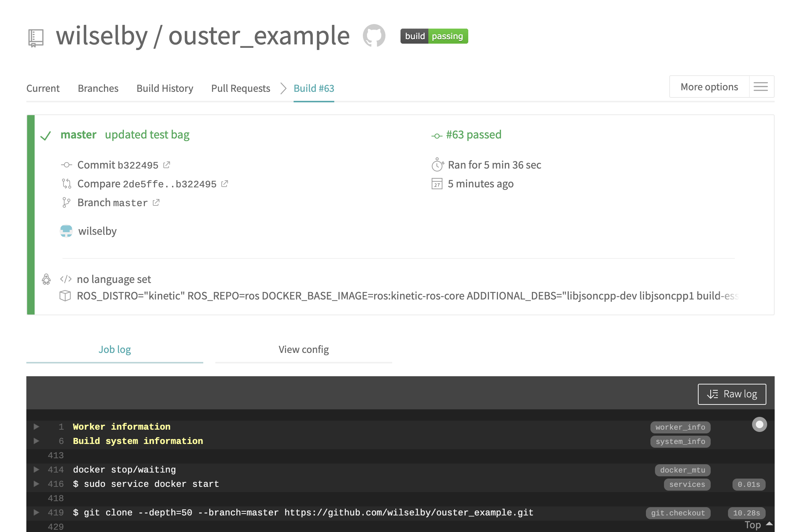Open the Raw log button
798x532 pixels.
click(732, 394)
